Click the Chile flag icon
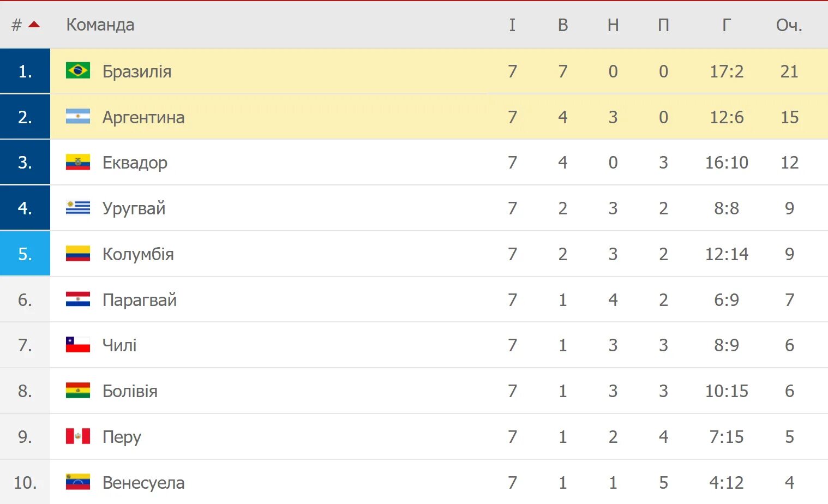This screenshot has height=504, width=828. [78, 345]
